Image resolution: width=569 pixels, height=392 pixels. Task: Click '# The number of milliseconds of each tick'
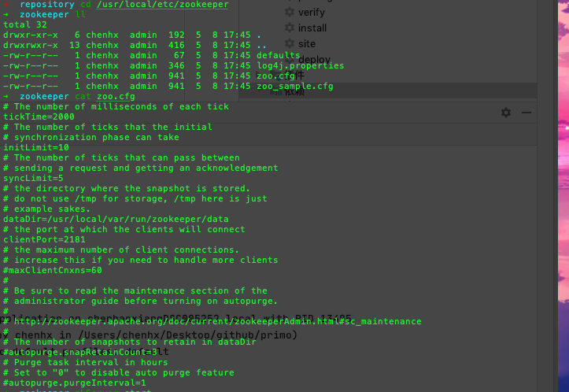(x=116, y=106)
